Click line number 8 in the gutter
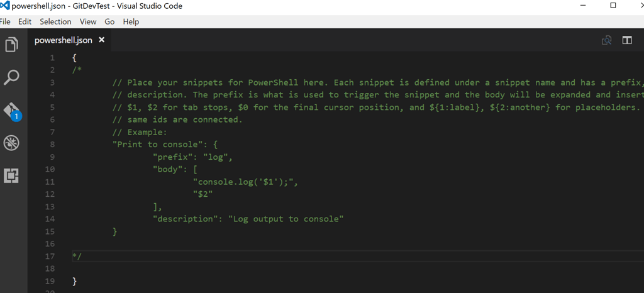644x293 pixels. [x=52, y=145]
